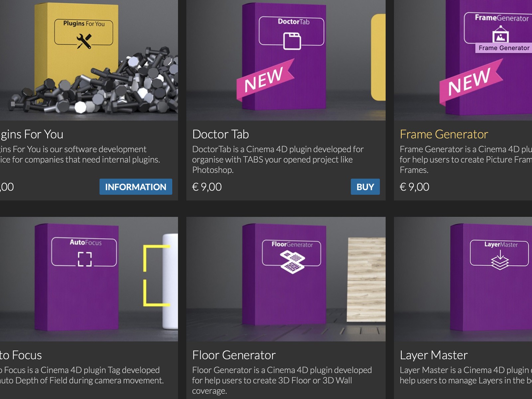Click the INFORMATION button for Plugins For You

pos(136,187)
